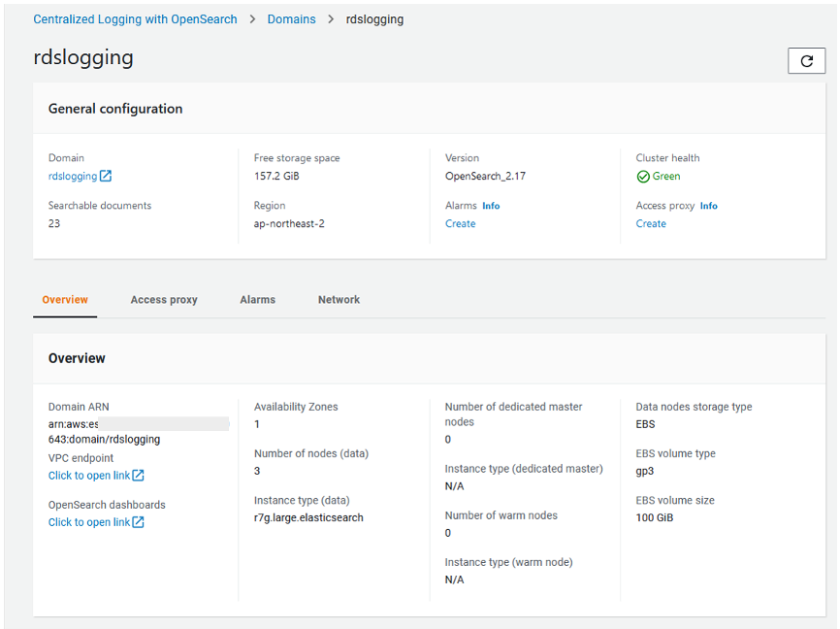Open the OpenSearch dashboards link

89,522
